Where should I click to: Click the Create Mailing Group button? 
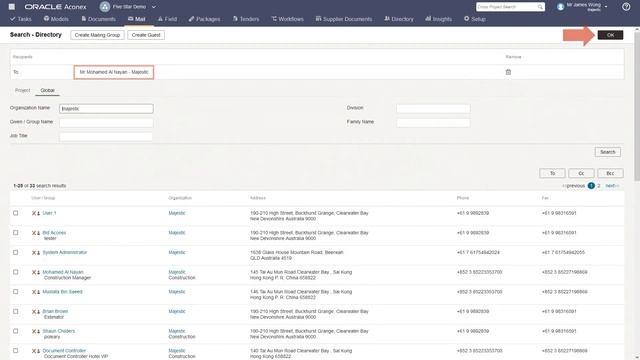[x=97, y=35]
